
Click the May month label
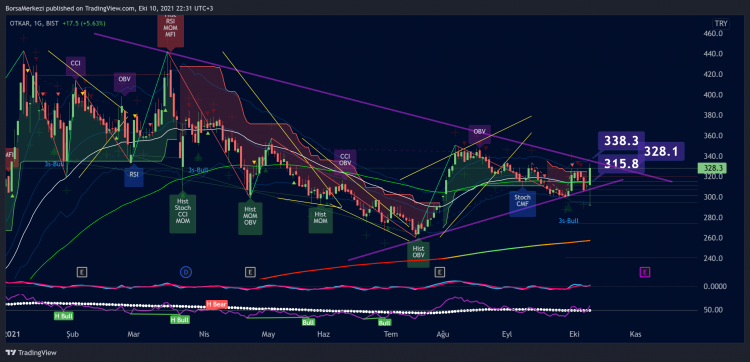(x=269, y=334)
